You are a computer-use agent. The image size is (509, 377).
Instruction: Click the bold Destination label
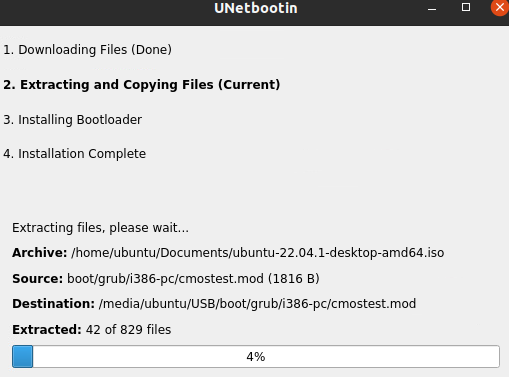[53, 304]
